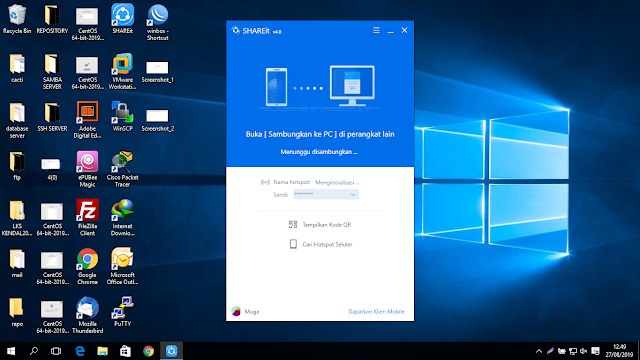This screenshot has height=360, width=640.
Task: Click SHAREit taskbar button
Action: point(171,351)
